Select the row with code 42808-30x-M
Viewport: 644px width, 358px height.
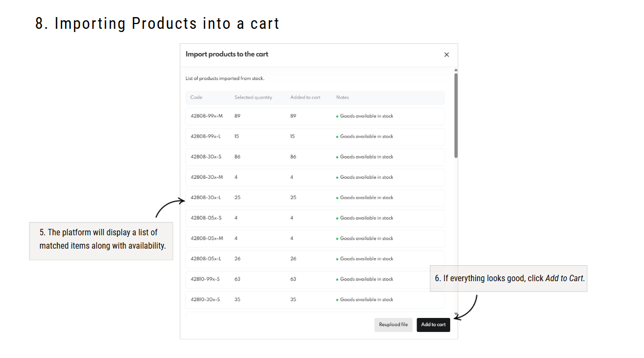click(x=315, y=177)
